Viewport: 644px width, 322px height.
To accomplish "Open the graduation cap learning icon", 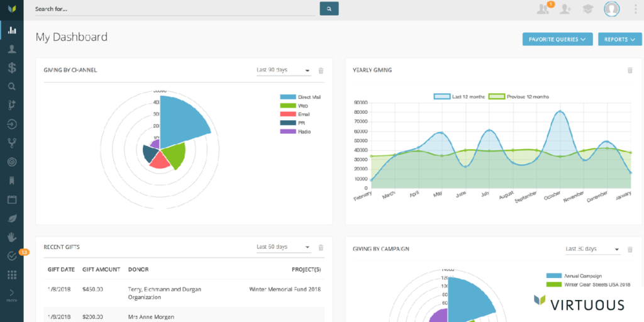I will [x=588, y=9].
